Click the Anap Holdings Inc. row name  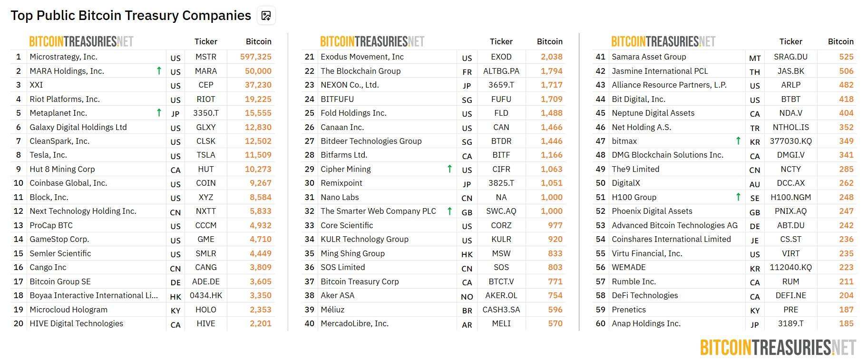click(646, 323)
